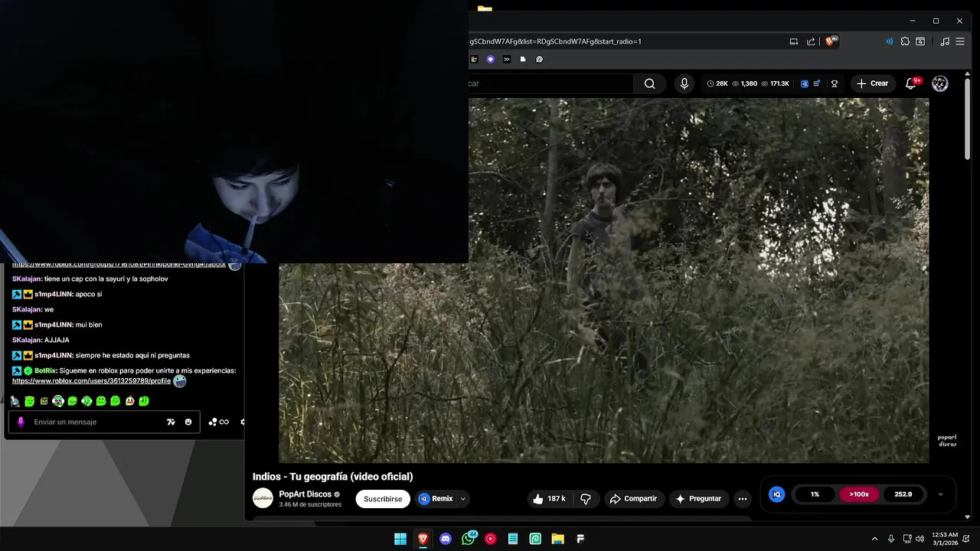This screenshot has width=980, height=551.
Task: Activate voice search microphone on YouTube
Action: pyautogui.click(x=684, y=83)
